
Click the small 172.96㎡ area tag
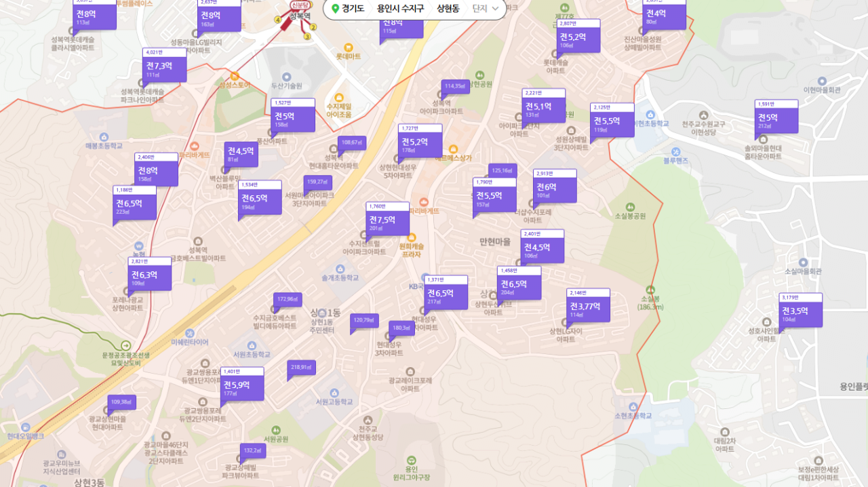288,300
